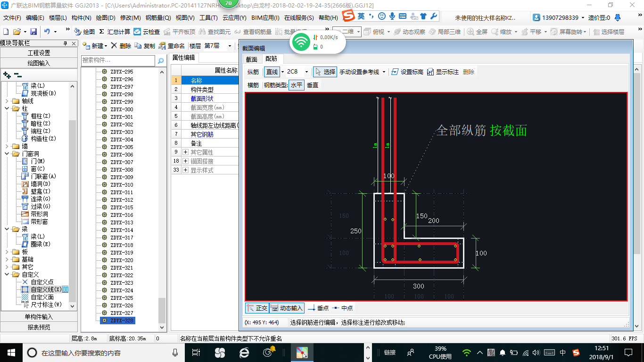Click the 截面形状 property row
This screenshot has height=362, width=644.
coord(205,99)
